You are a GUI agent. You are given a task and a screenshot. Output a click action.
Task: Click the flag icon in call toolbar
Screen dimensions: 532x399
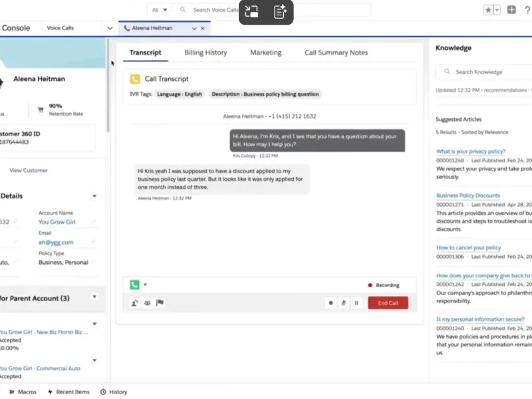tap(160, 303)
